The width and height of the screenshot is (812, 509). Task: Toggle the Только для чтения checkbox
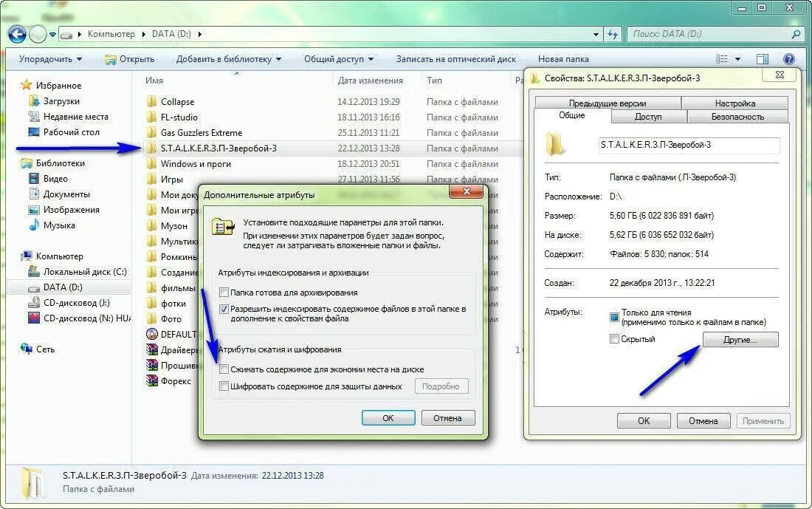(614, 317)
